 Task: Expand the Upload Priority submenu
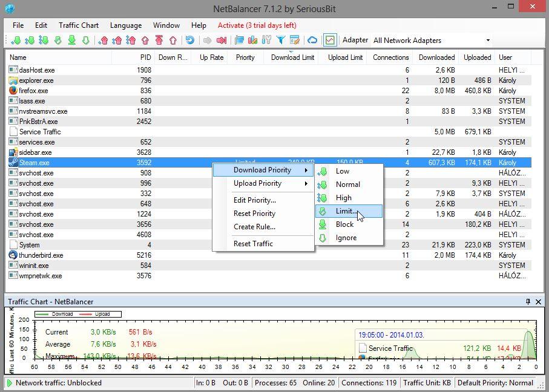(263, 183)
